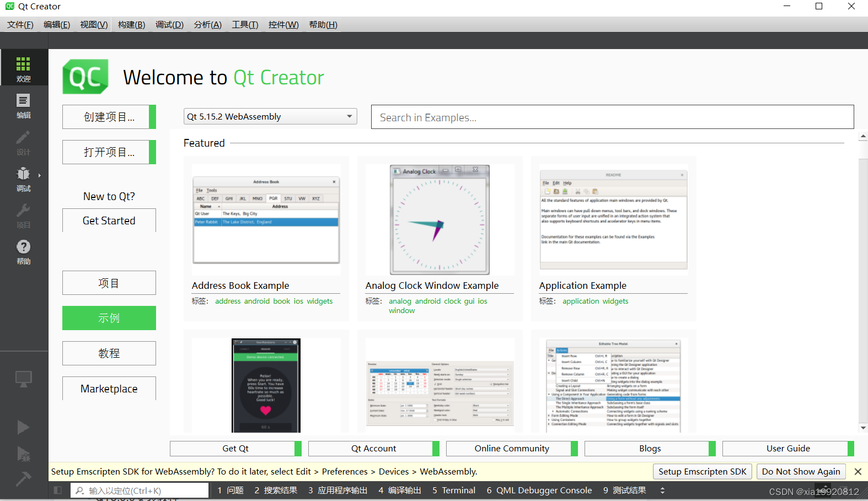
Task: Click the 打开项目... button
Action: tap(109, 152)
